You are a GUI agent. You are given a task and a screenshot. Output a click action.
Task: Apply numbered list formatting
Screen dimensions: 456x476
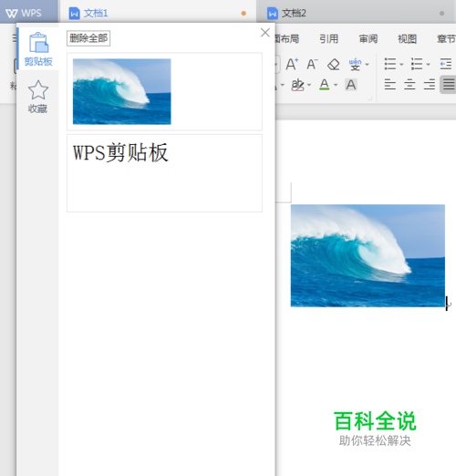coord(417,64)
